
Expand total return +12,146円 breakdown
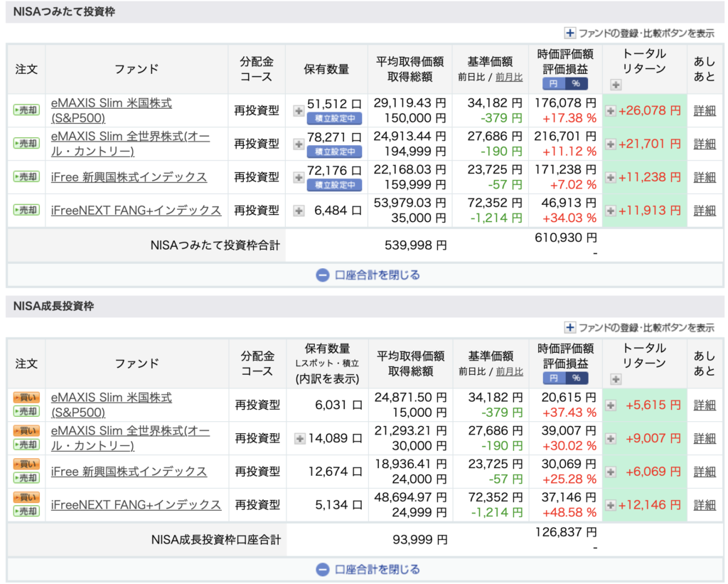click(611, 506)
